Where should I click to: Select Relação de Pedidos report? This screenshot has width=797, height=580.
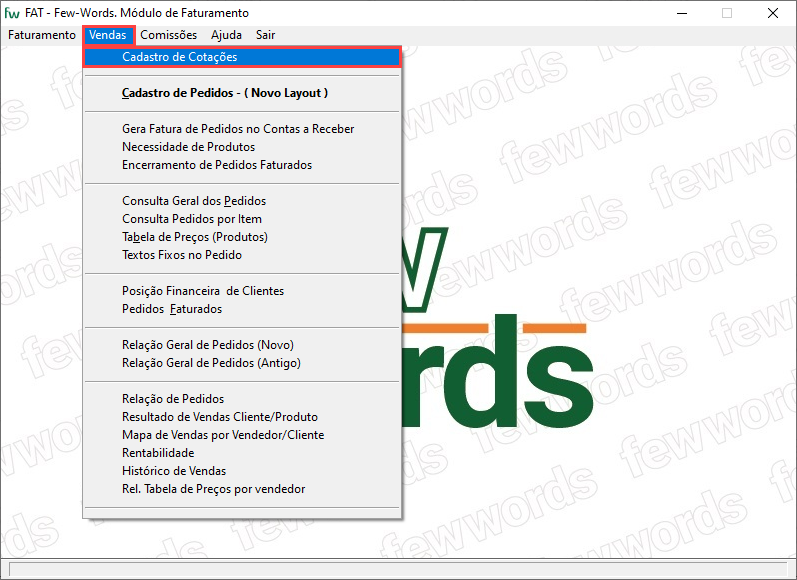242,400
